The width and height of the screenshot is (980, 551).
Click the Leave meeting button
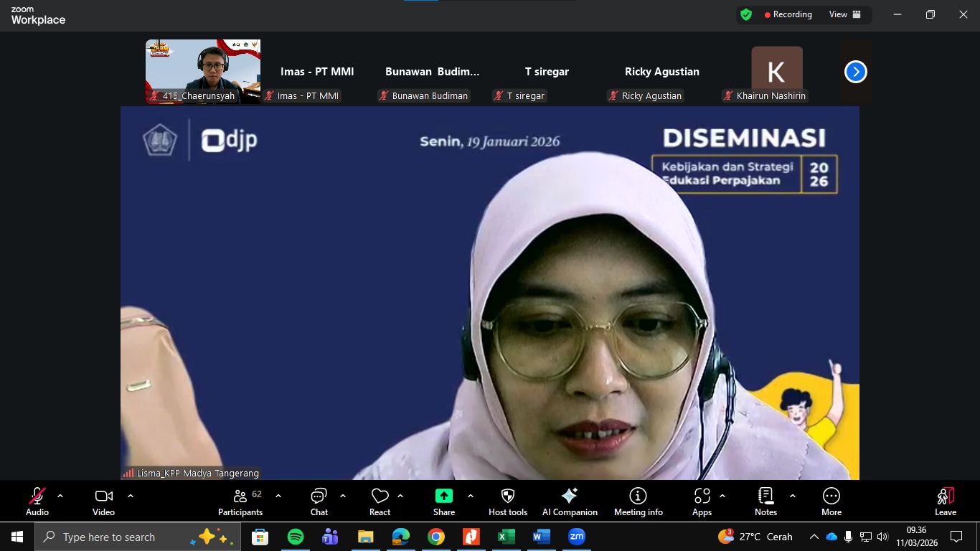click(945, 501)
